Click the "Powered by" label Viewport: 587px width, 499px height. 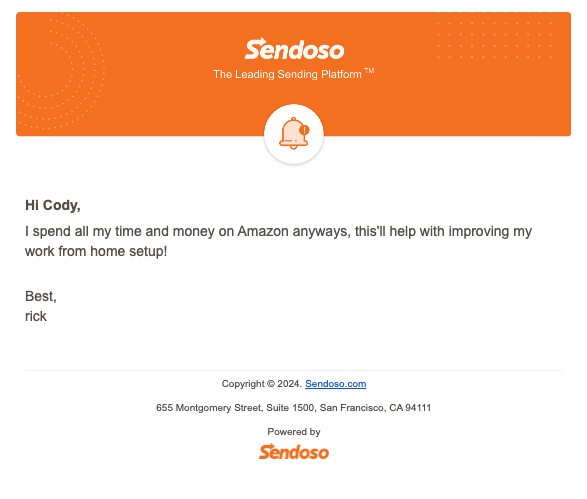[x=294, y=432]
